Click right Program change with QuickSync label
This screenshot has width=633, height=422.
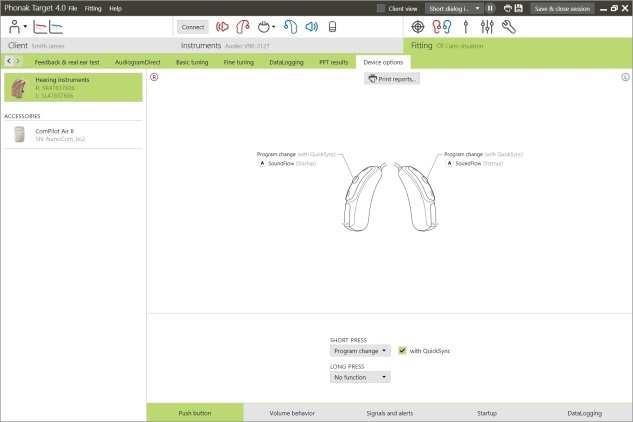pyautogui.click(x=483, y=154)
